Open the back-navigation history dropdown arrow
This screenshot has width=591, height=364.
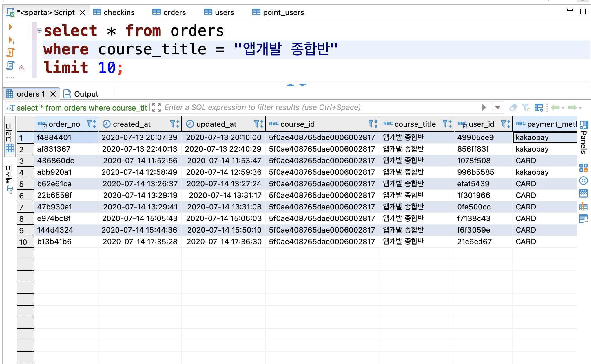pyautogui.click(x=563, y=108)
